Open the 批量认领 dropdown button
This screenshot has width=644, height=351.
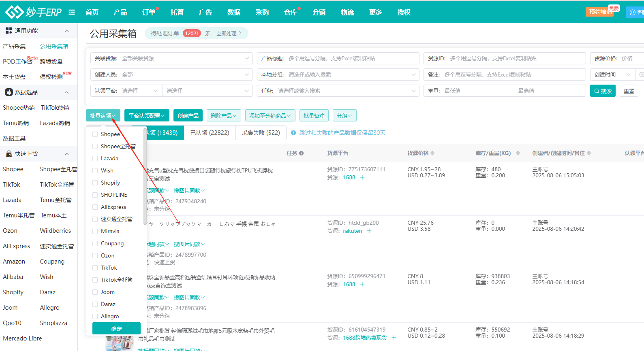coord(103,116)
